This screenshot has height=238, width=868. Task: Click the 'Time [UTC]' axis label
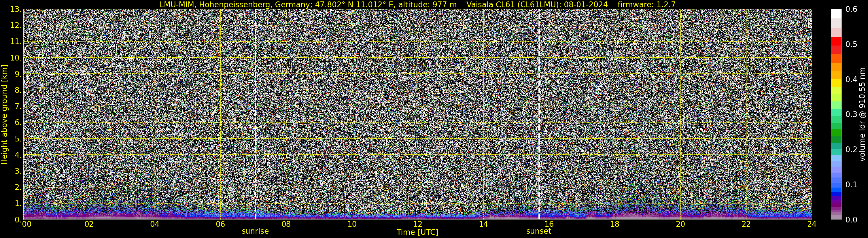[417, 232]
